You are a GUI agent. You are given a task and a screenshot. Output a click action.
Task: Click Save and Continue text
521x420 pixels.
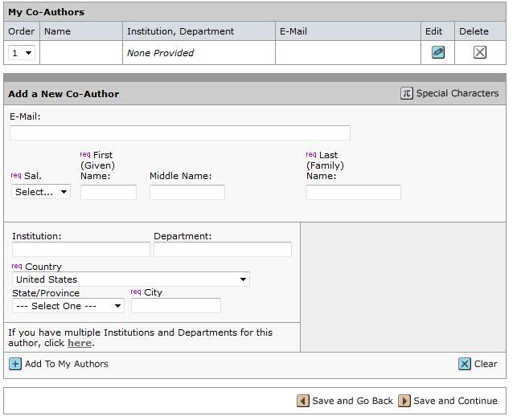pos(455,401)
